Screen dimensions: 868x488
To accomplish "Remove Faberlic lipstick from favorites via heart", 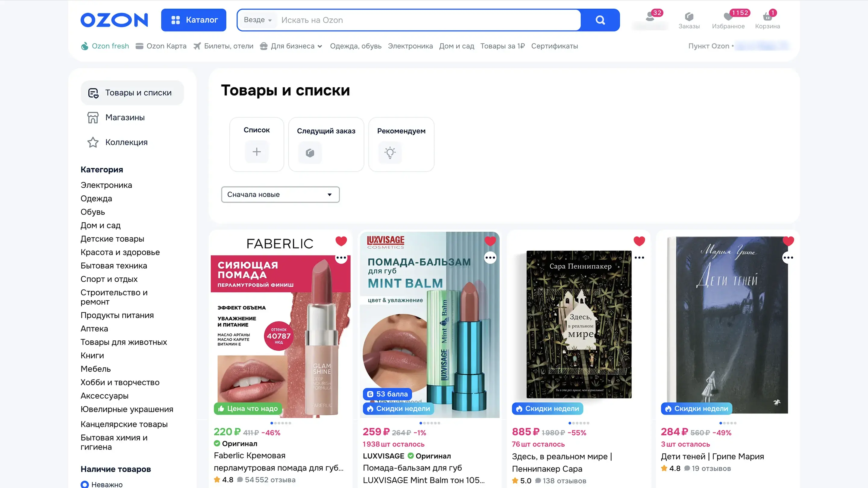I will click(x=341, y=241).
